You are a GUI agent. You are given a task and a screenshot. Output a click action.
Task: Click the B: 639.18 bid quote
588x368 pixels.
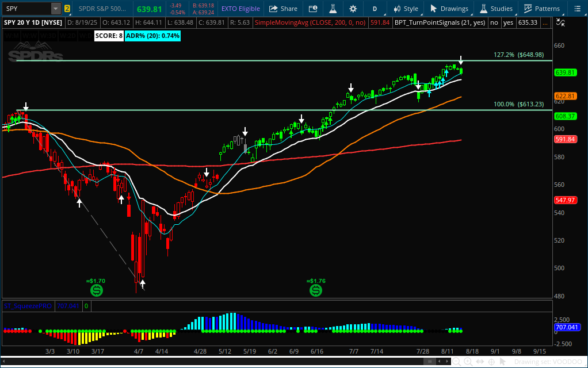pyautogui.click(x=203, y=6)
